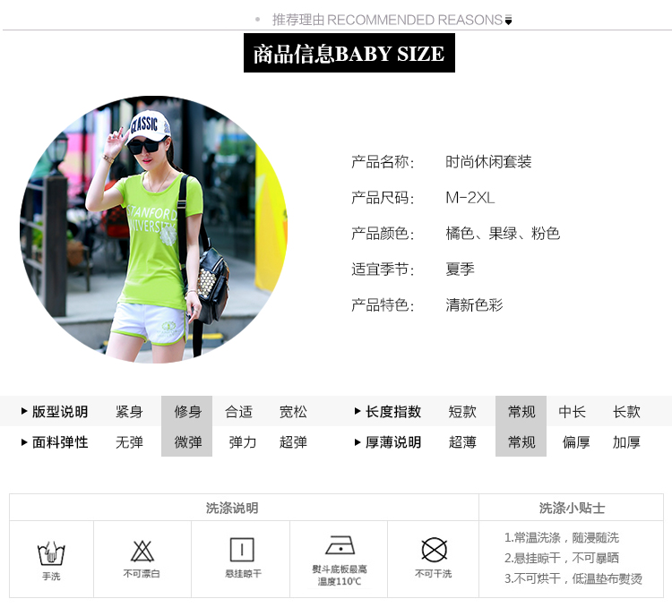This screenshot has width=672, height=616.
Task: Click the hand wash (手洗) icon
Action: pos(51,553)
